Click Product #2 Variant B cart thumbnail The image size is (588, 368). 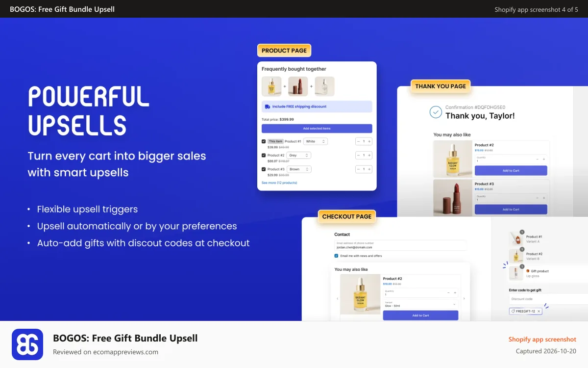(516, 256)
